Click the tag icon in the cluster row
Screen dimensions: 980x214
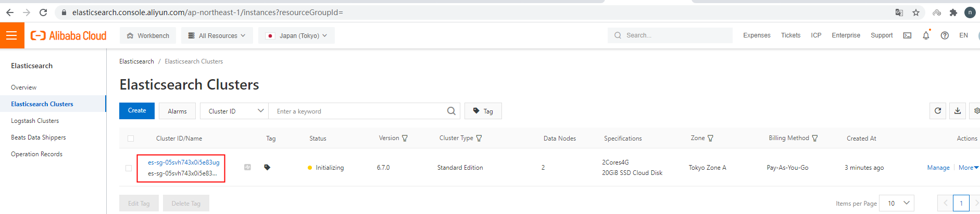click(267, 167)
